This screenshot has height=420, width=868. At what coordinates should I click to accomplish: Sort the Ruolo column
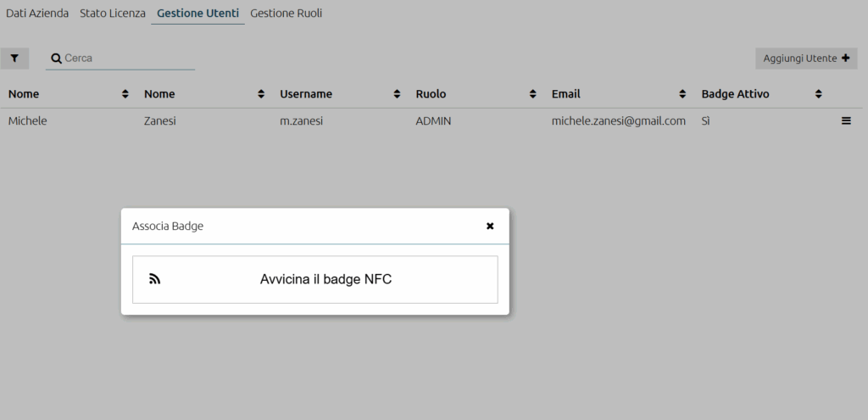[x=532, y=94]
